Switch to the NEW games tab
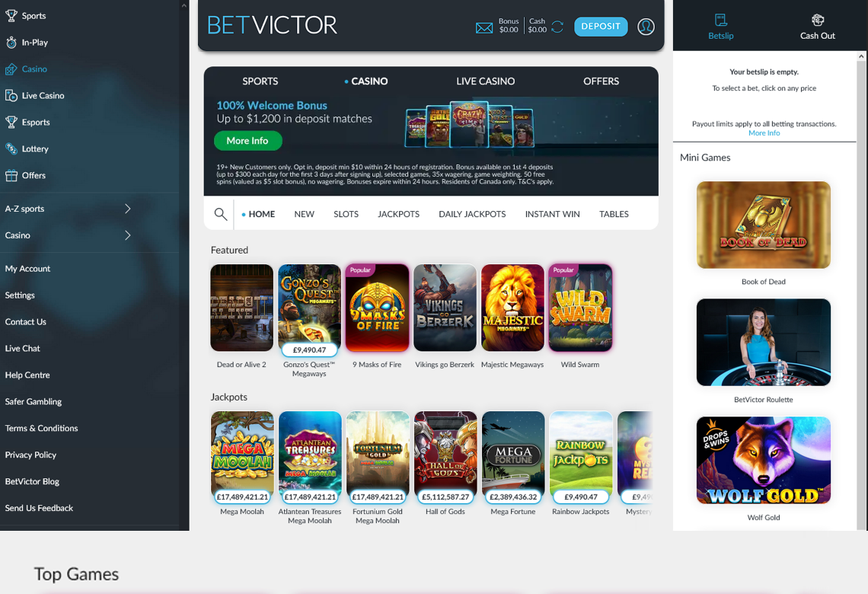 tap(304, 214)
